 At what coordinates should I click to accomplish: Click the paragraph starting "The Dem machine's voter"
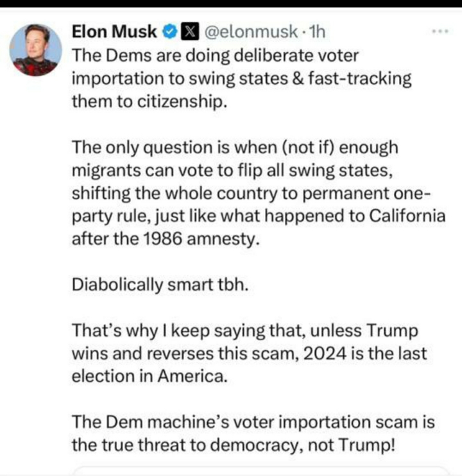253,434
